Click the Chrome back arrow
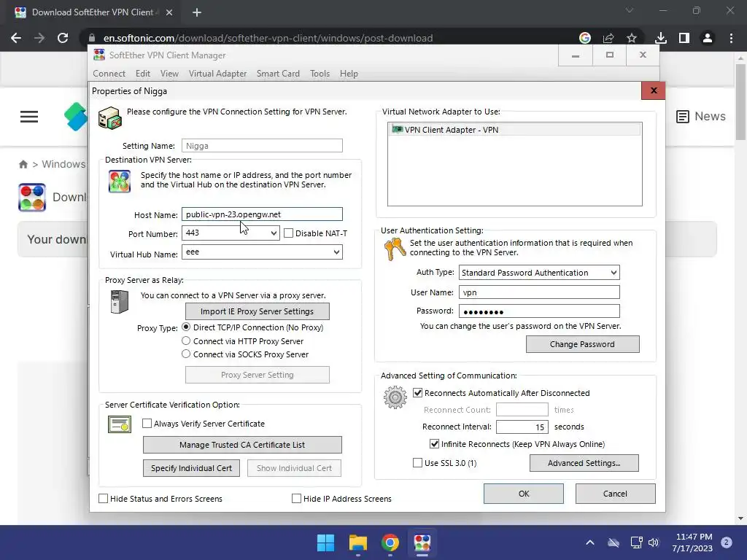747x560 pixels. point(16,38)
